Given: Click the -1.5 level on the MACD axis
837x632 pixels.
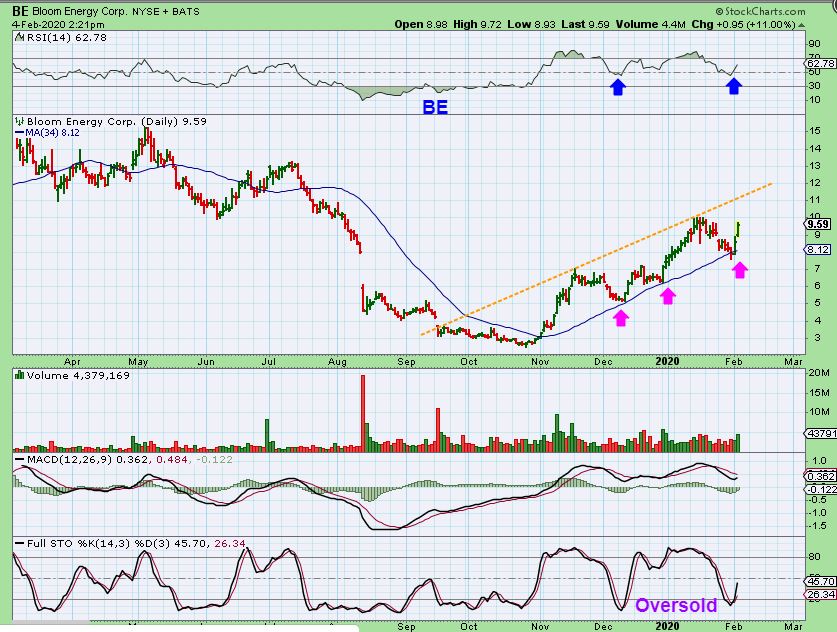Looking at the screenshot, I should (818, 526).
